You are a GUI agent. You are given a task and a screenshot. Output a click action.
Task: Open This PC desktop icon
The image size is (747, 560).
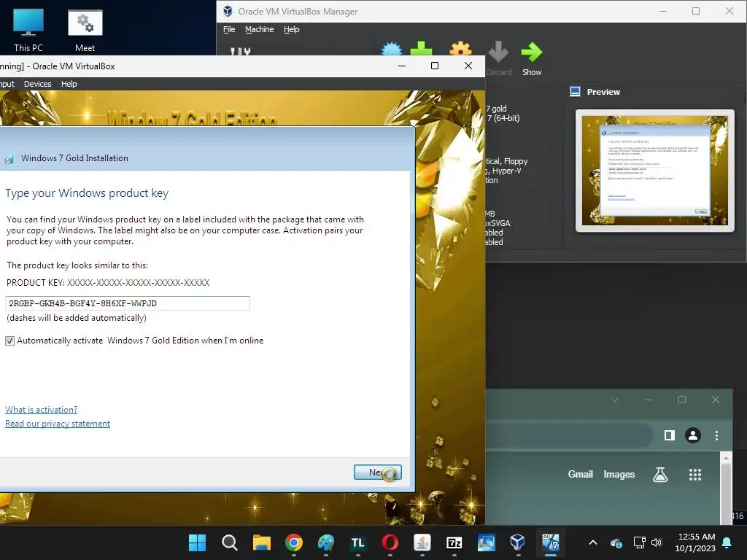coord(28,29)
